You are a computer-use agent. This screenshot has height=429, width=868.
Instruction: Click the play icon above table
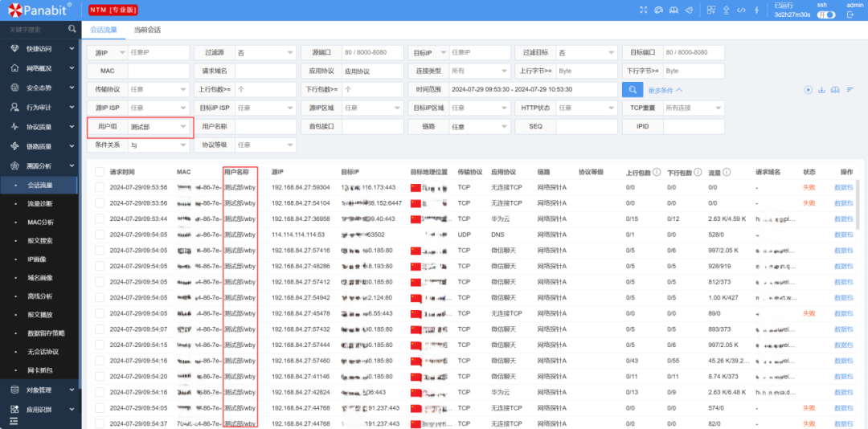point(809,90)
